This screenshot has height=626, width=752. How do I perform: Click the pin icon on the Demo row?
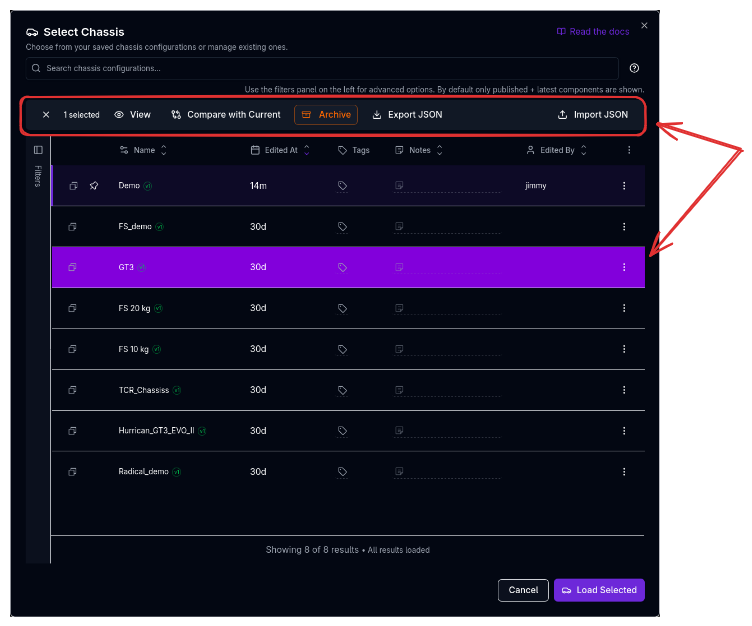(94, 186)
